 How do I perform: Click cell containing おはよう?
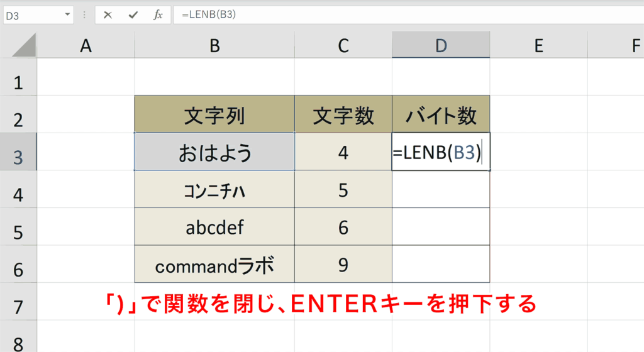(x=214, y=152)
